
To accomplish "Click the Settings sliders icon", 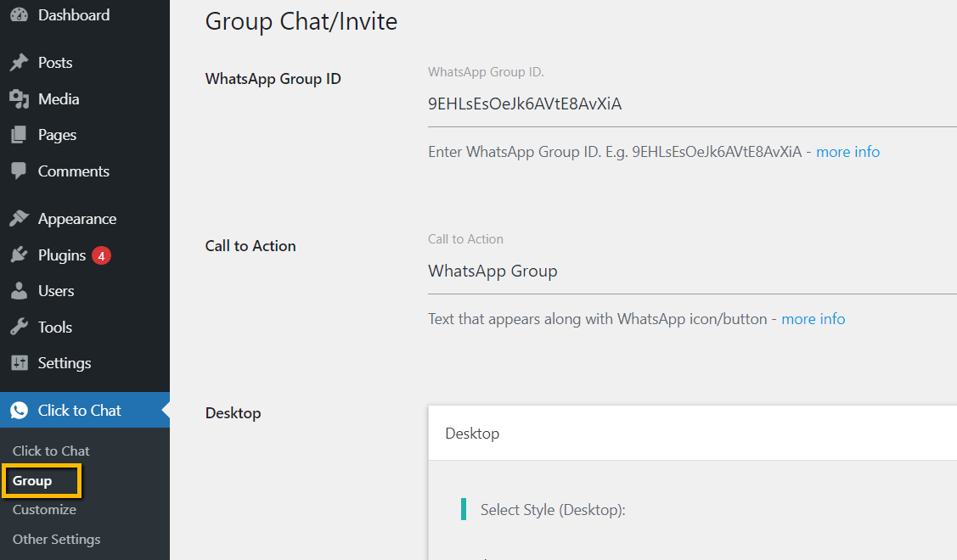I will [19, 363].
